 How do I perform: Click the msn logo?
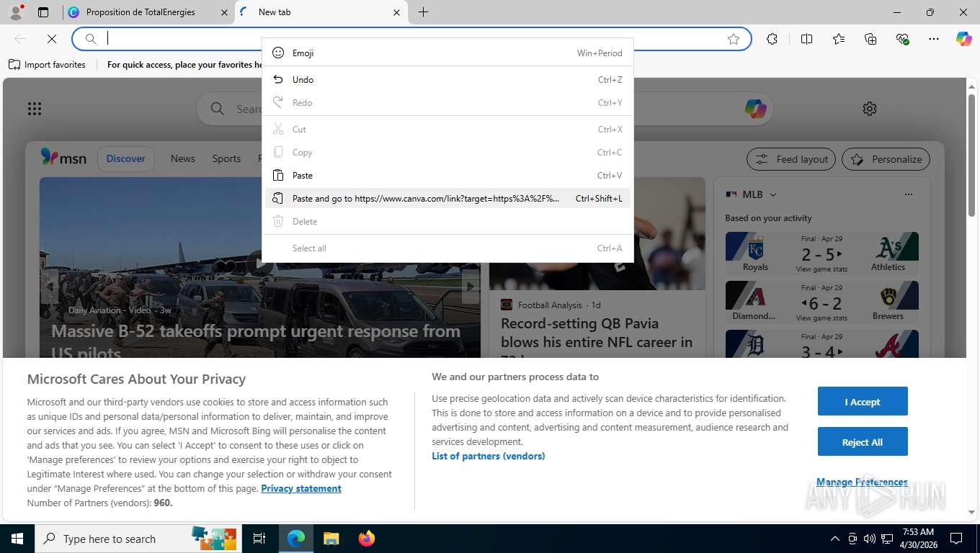(63, 158)
